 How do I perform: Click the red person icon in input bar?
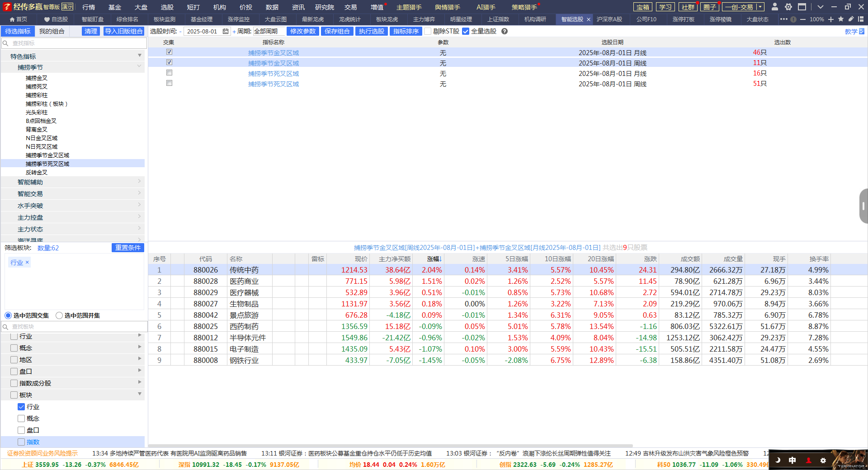click(808, 460)
